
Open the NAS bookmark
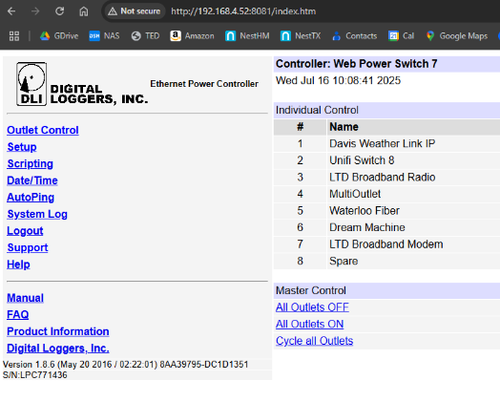tap(104, 36)
